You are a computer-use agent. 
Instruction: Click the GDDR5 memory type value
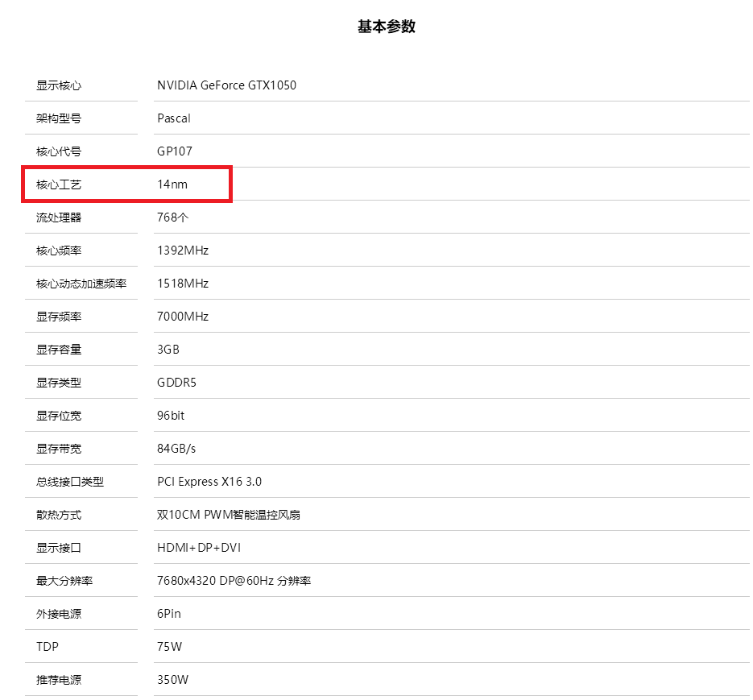(176, 383)
